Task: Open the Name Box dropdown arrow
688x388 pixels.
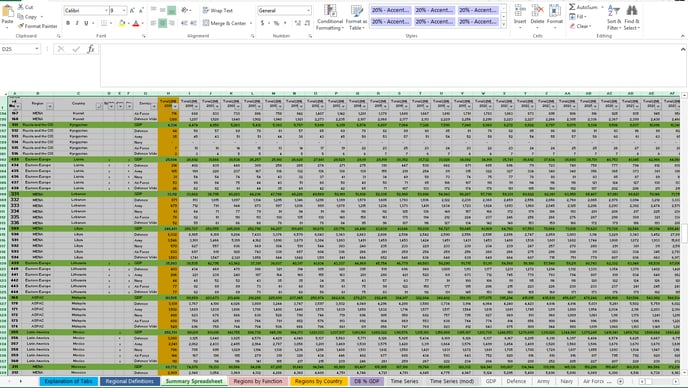Action: click(x=37, y=49)
